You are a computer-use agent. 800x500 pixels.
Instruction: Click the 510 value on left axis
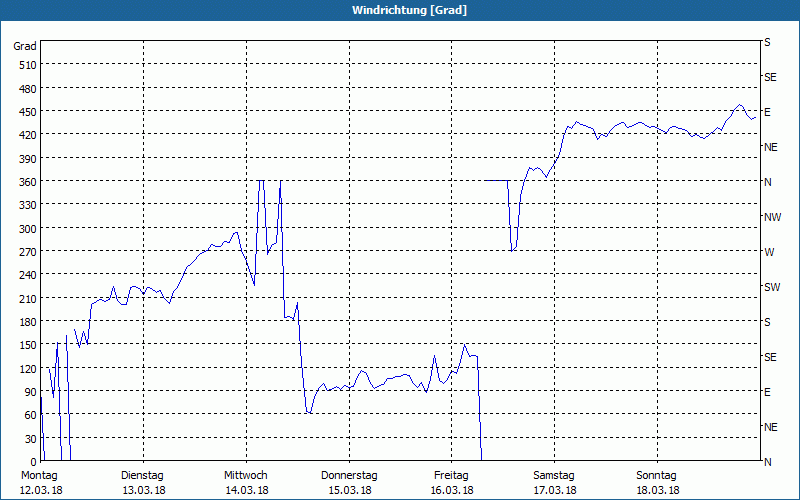(x=28, y=65)
